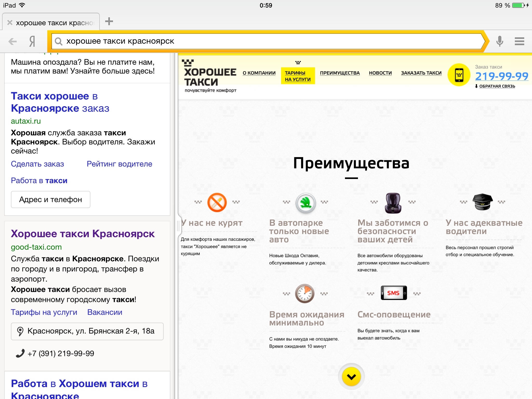Open 'Новости' menu item
Image resolution: width=532 pixels, height=399 pixels.
tap(380, 73)
